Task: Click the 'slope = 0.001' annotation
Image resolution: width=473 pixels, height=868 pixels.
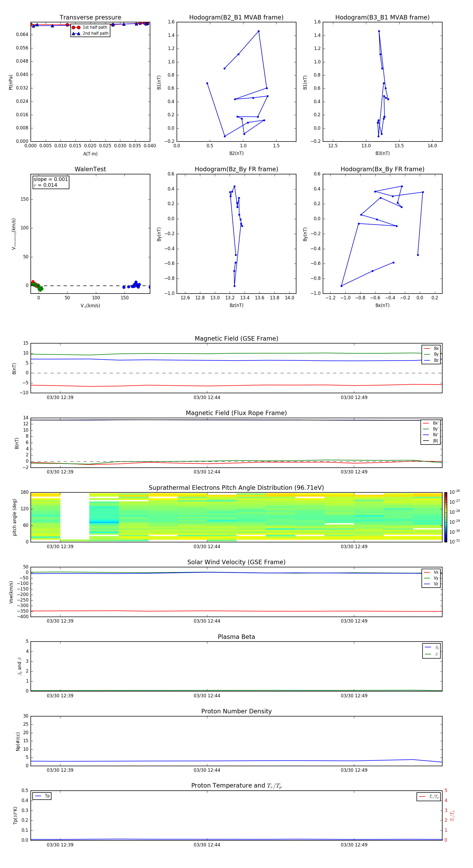Action: coord(51,179)
